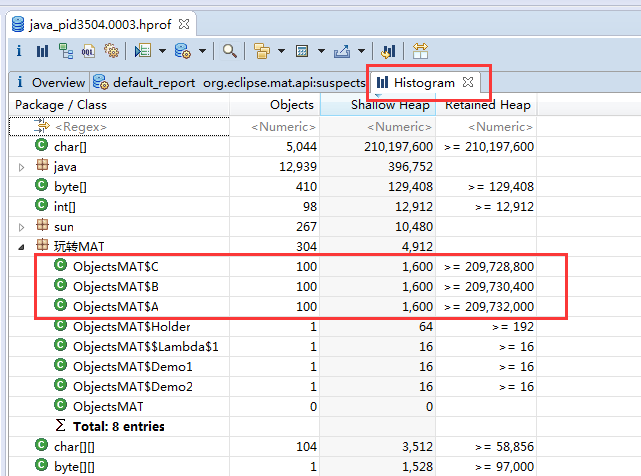Select the ObjectsMAT class row with 0 objects
The width and height of the screenshot is (641, 476).
click(x=273, y=407)
